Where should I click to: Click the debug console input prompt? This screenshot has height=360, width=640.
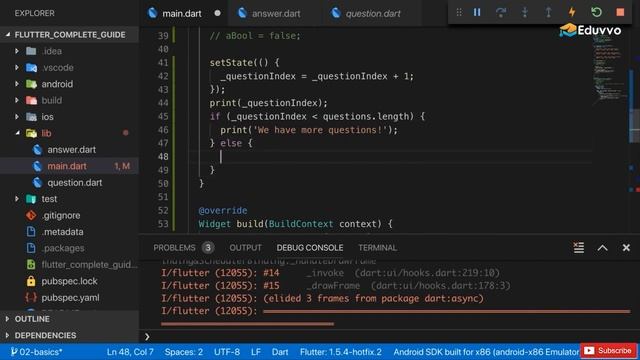click(388, 337)
